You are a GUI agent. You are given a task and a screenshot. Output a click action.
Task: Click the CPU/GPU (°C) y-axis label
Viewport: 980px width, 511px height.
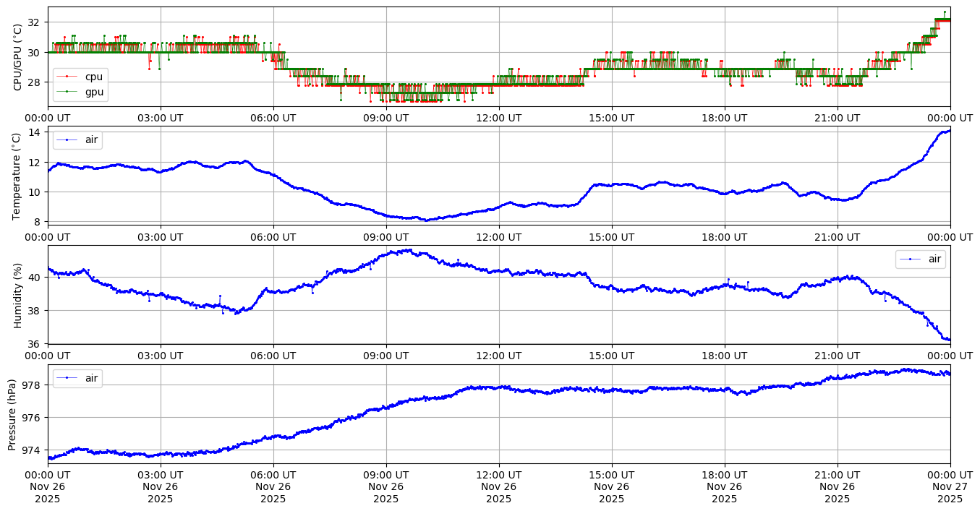click(x=18, y=56)
